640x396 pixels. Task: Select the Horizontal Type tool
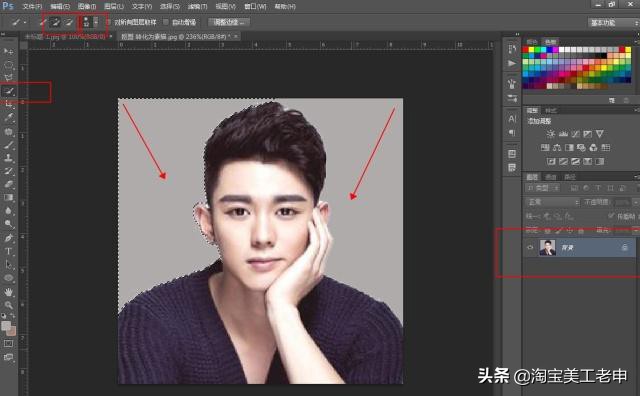pyautogui.click(x=8, y=251)
